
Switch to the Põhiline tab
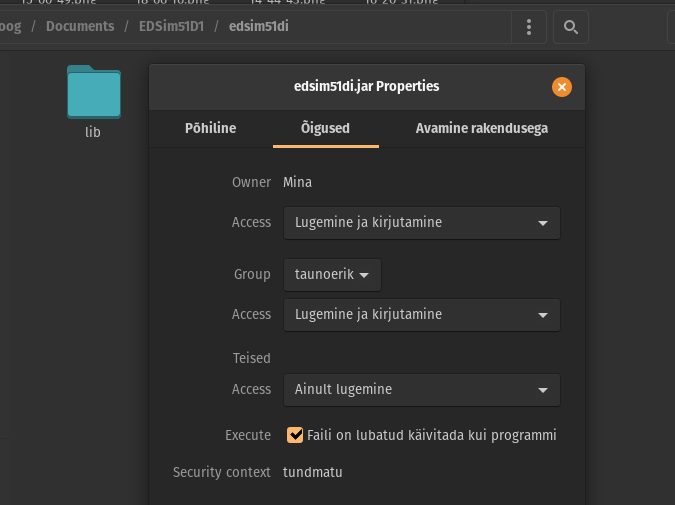[210, 128]
